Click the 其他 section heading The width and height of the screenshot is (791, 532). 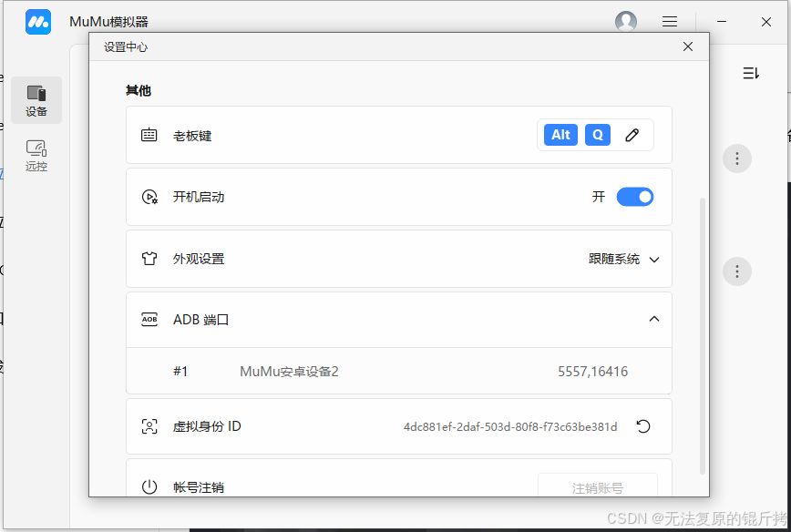click(139, 90)
